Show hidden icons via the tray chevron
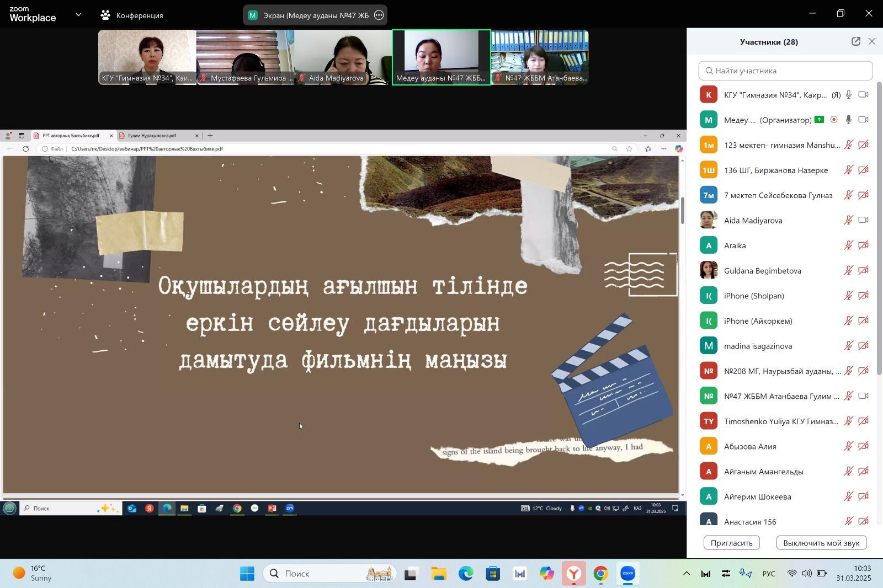The image size is (883, 588). point(687,574)
